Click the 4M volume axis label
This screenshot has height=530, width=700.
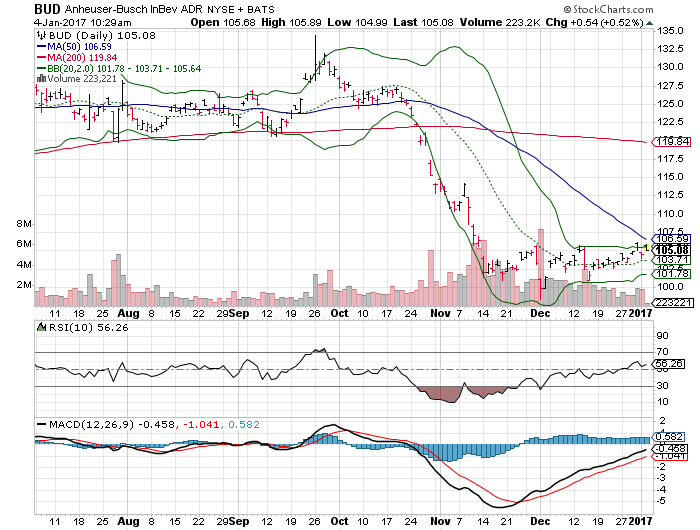(24, 265)
